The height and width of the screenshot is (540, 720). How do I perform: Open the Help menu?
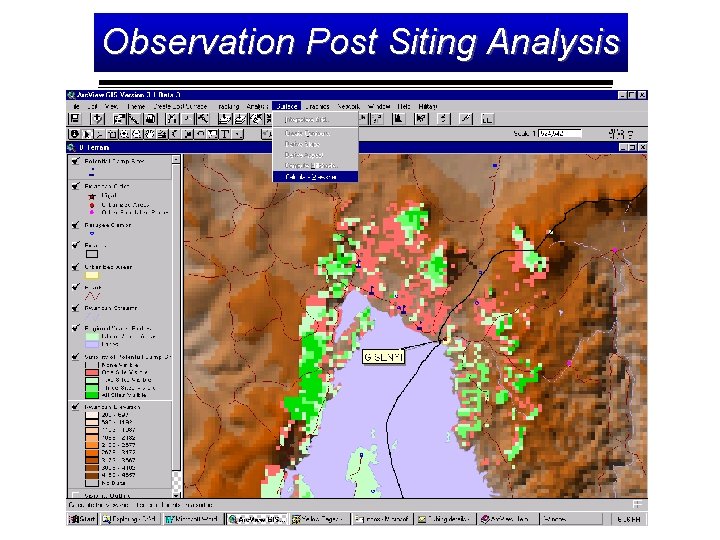click(404, 106)
